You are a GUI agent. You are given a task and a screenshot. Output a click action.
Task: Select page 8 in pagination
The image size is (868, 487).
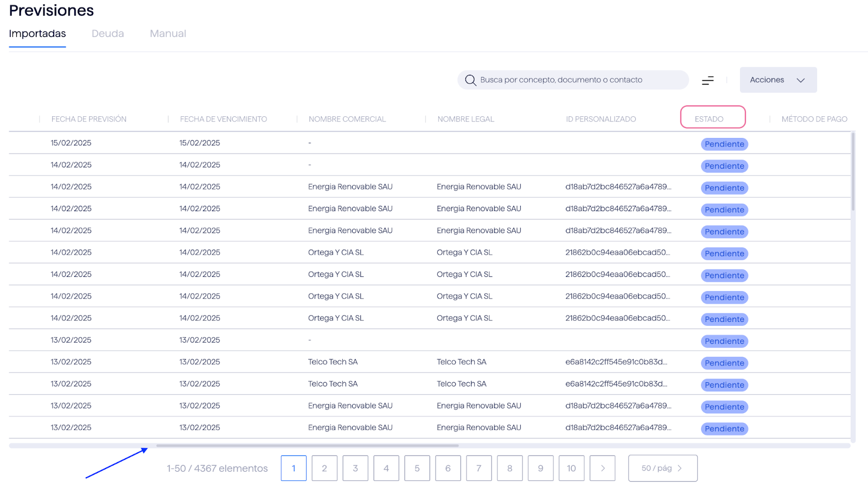509,468
